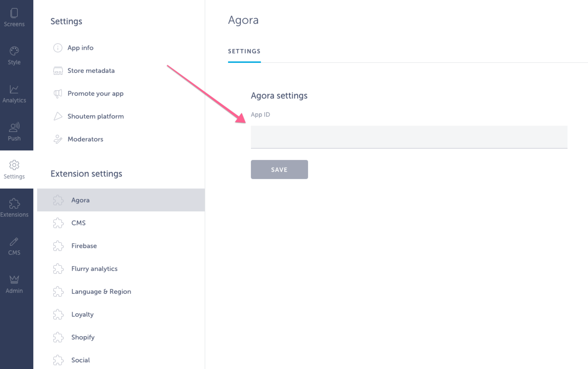Click the SAVE button
The image size is (588, 369).
coord(279,170)
